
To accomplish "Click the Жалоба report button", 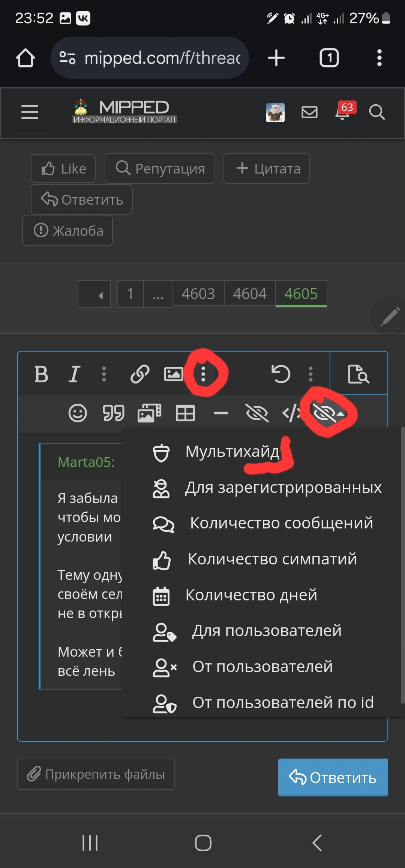I will (x=67, y=230).
